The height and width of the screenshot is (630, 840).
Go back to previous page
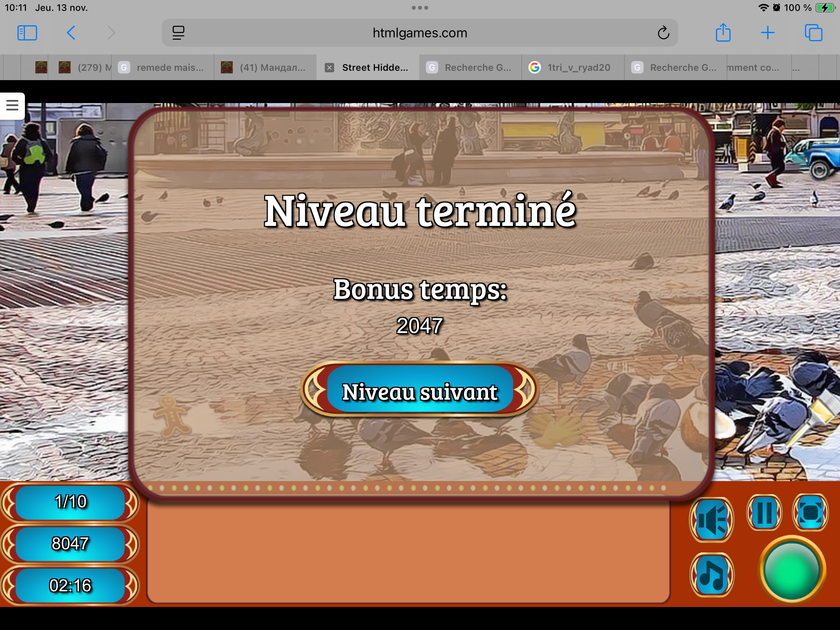point(71,33)
